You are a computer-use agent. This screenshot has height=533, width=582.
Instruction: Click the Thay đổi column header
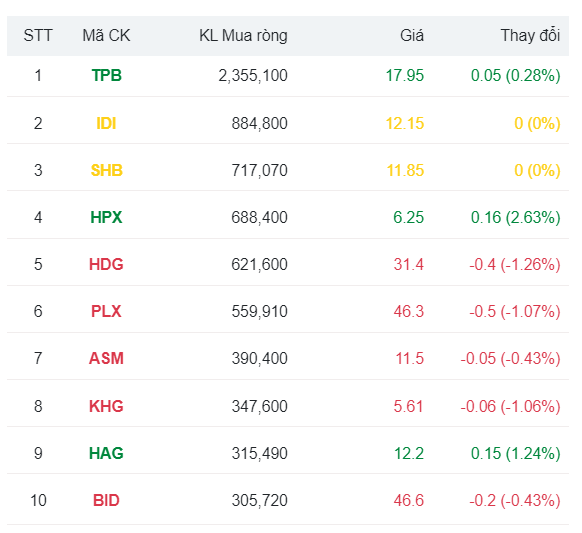tap(530, 35)
